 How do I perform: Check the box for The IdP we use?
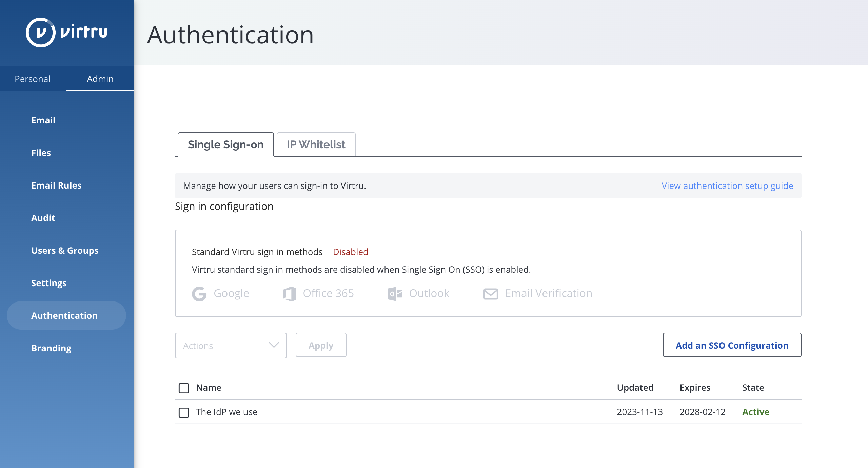point(184,412)
